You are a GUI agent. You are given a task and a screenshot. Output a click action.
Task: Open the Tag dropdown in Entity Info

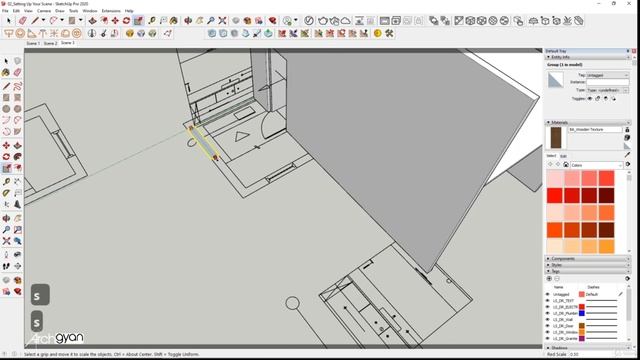tap(607, 75)
